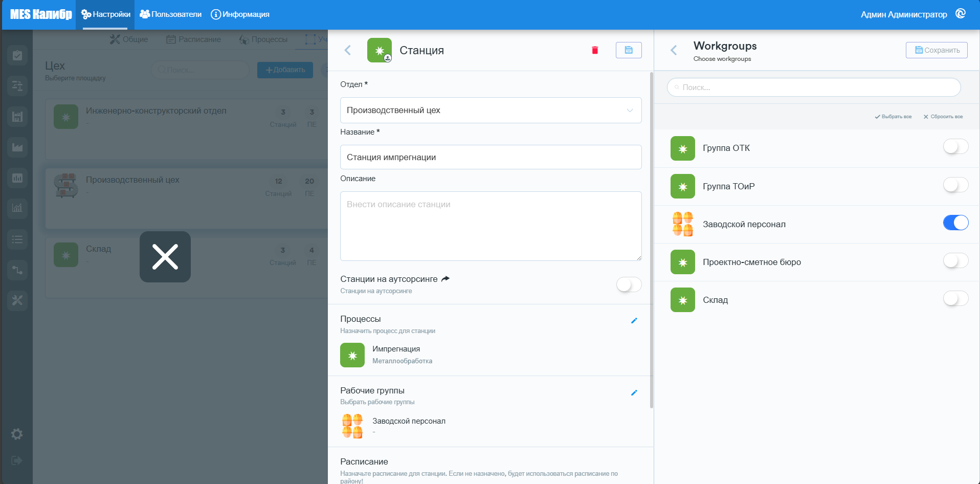Click the factory sidebar icon

[17, 117]
